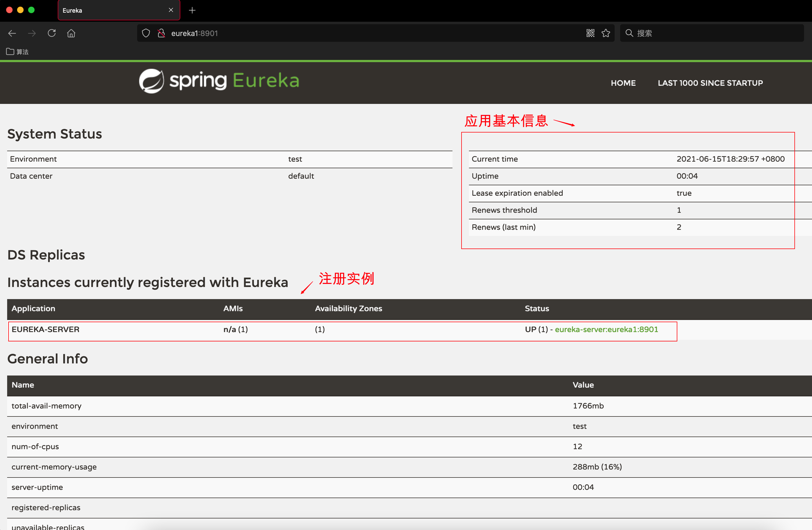The width and height of the screenshot is (812, 530).
Task: Open a new browser tab
Action: (x=192, y=10)
